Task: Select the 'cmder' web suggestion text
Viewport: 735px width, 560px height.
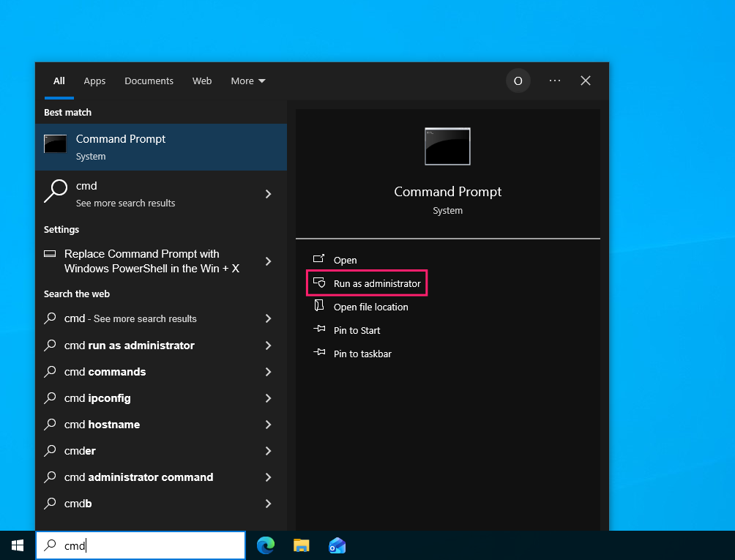Action: (80, 451)
